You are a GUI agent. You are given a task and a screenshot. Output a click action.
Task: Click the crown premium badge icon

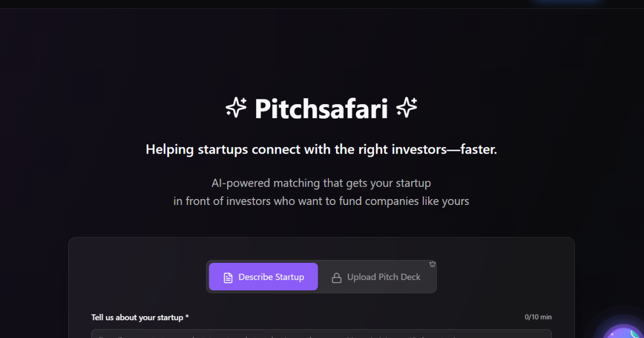(x=433, y=263)
